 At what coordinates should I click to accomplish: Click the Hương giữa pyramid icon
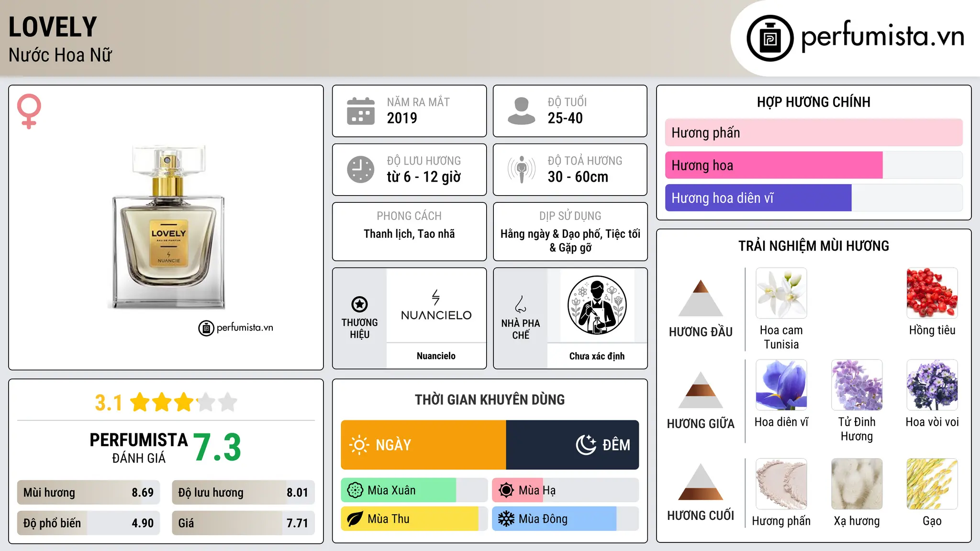pos(701,390)
